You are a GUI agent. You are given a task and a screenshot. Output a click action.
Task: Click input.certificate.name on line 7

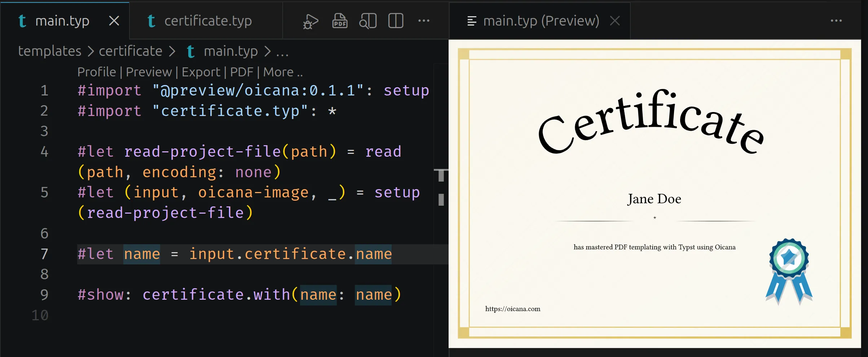pos(290,254)
